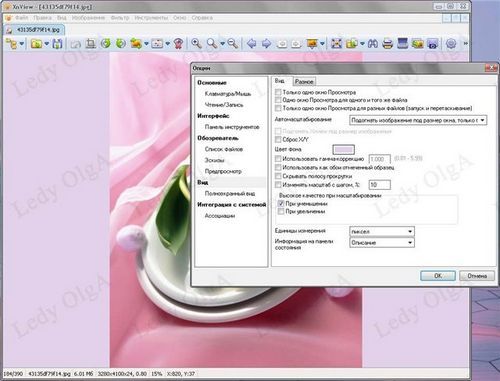Open the Файл menu
This screenshot has height=381, width=500.
[21, 18]
